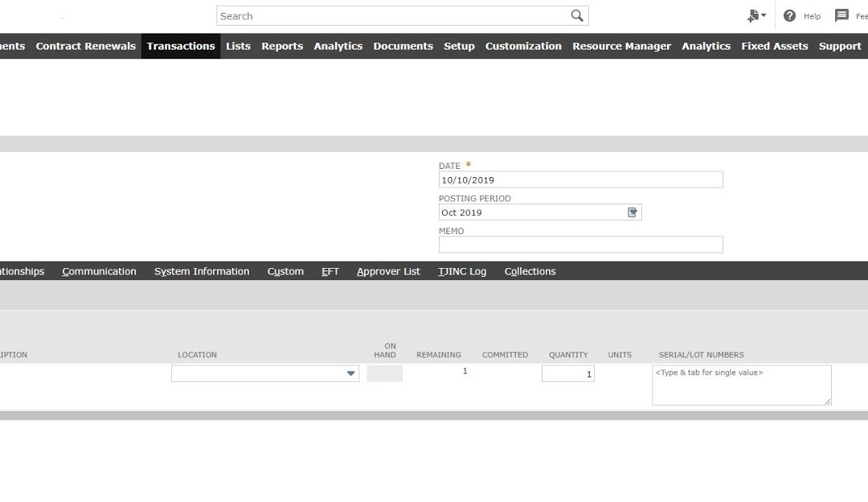This screenshot has height=502, width=868.
Task: Click the Remaining value 1
Action: 465,371
